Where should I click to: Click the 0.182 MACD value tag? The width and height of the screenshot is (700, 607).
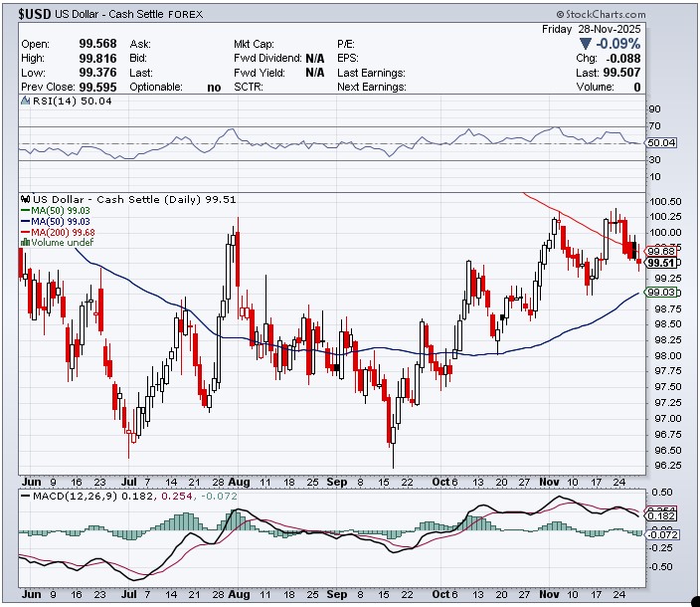click(x=661, y=516)
